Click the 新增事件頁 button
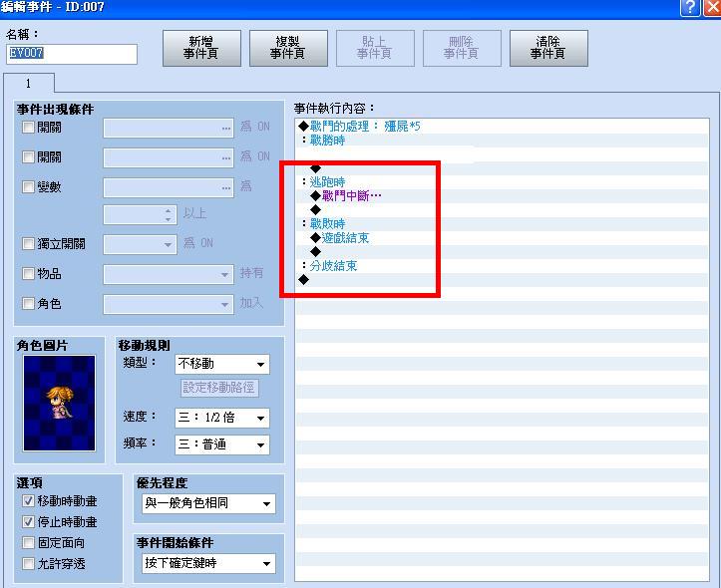721x588 pixels. click(x=201, y=48)
